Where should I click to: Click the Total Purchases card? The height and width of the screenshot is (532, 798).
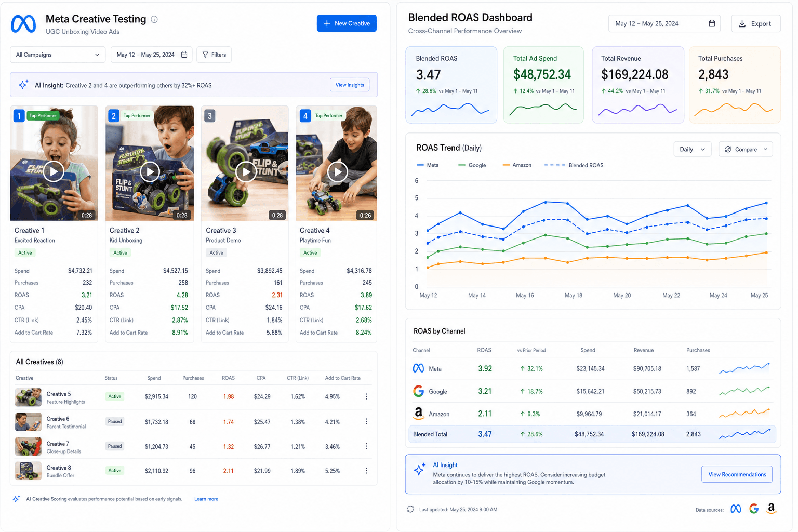(x=735, y=85)
